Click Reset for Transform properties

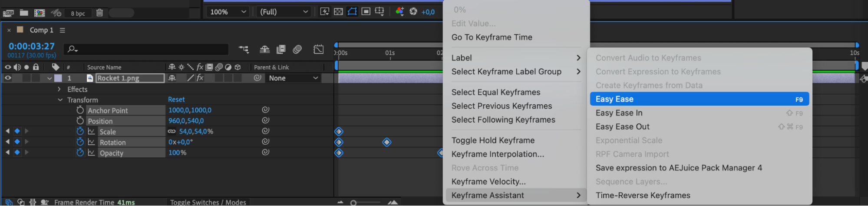point(176,100)
